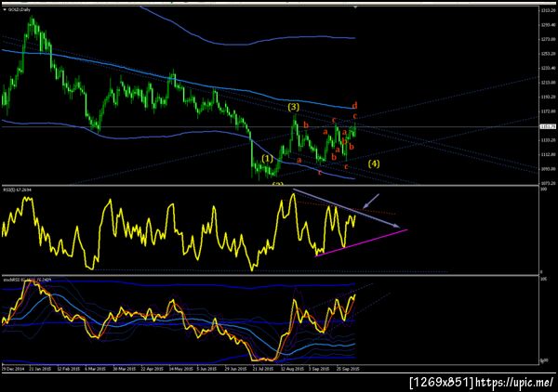Click the 1293.40 price axis label
The image size is (558, 392).
tap(548, 25)
